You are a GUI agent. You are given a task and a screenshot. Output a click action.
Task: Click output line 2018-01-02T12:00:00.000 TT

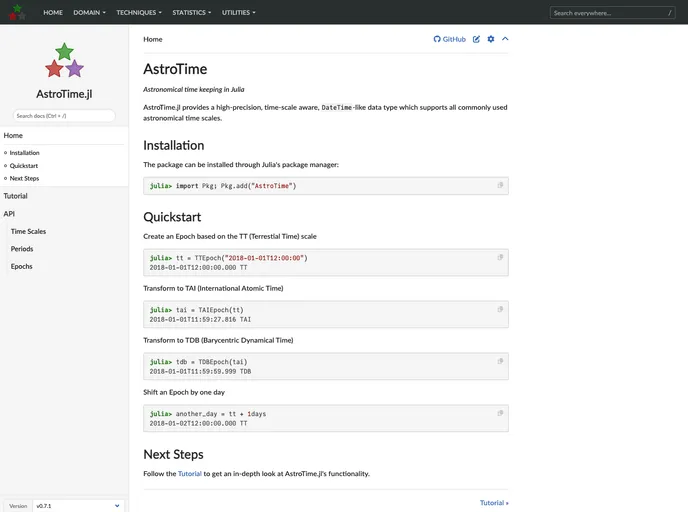[198, 423]
